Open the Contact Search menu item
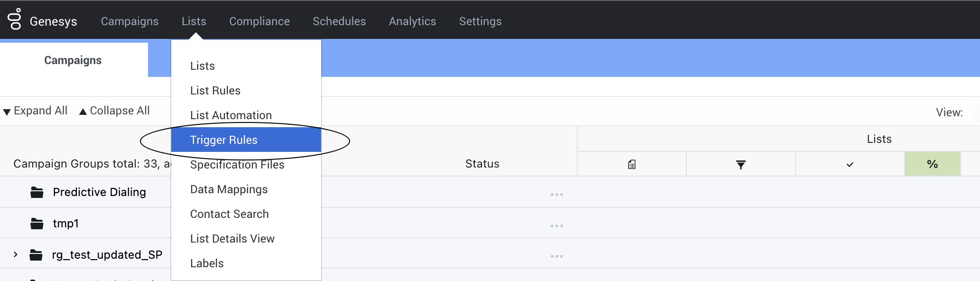The image size is (980, 281). pyautogui.click(x=229, y=214)
